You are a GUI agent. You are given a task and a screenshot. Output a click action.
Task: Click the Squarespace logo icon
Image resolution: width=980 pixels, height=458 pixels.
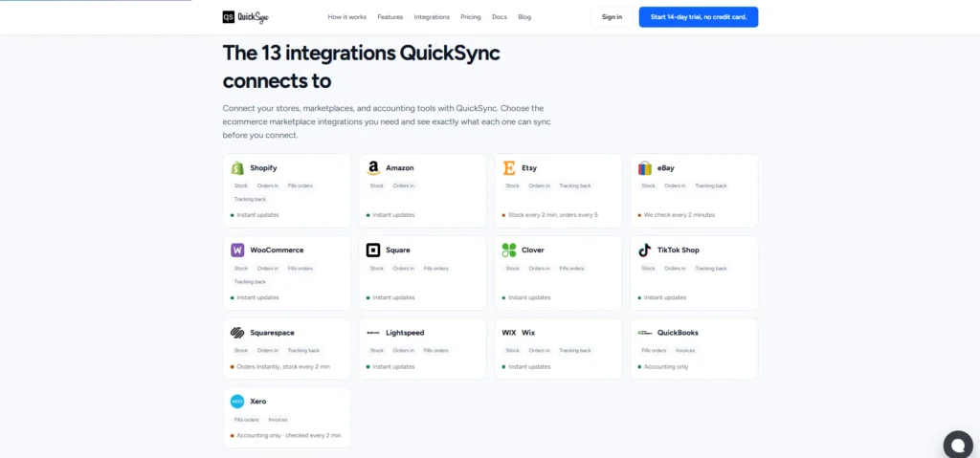[x=237, y=333]
